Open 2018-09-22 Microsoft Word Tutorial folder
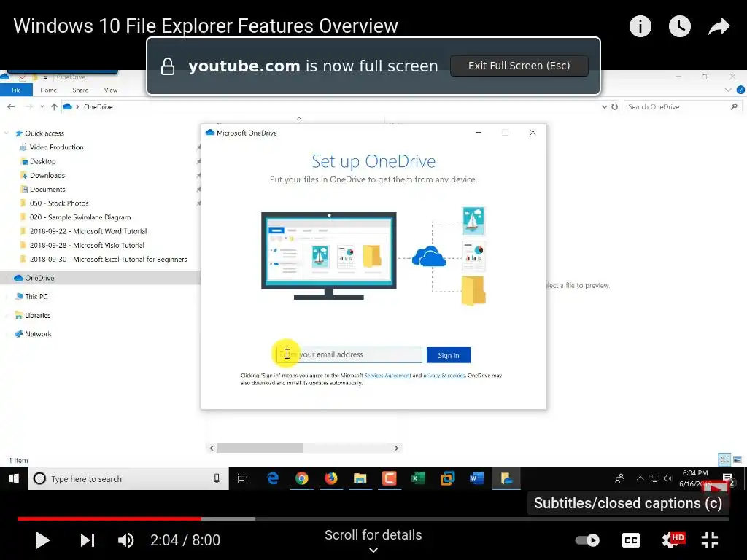The width and height of the screenshot is (747, 560). point(88,231)
